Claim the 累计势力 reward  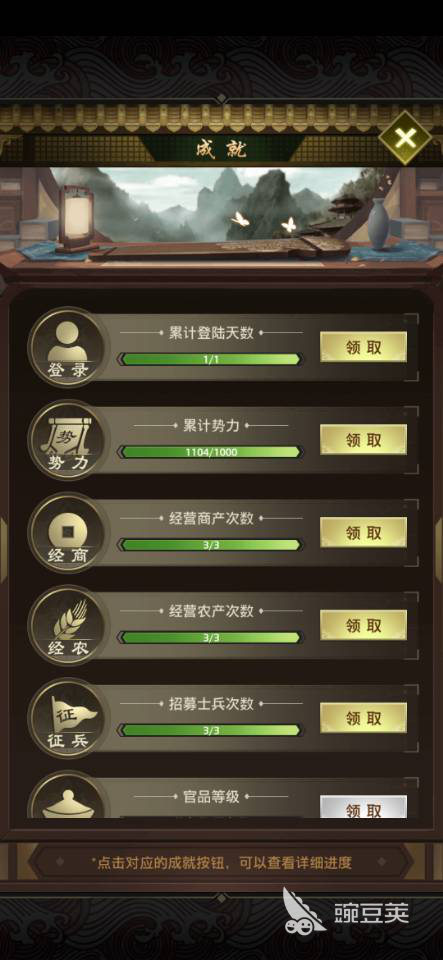pos(363,440)
